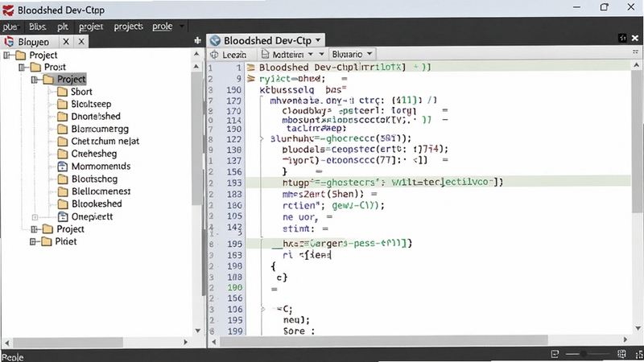Open the 'Blus' menu
This screenshot has width=644, height=362.
tap(37, 27)
